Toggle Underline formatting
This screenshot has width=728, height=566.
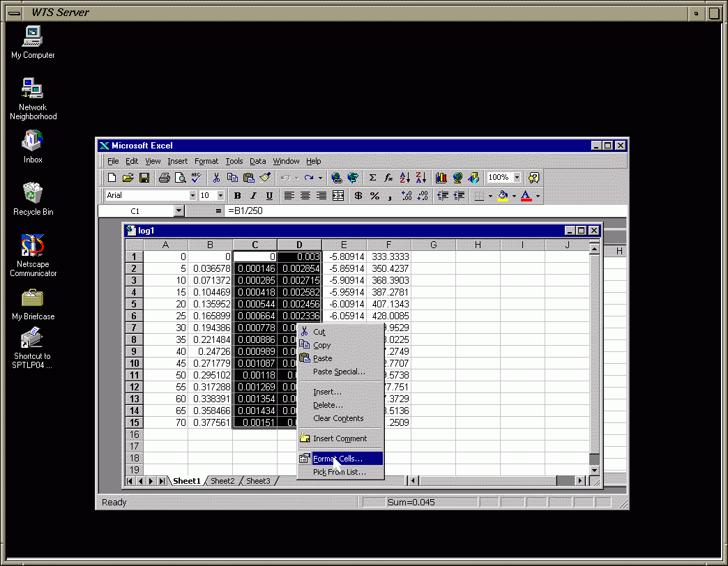pos(269,196)
